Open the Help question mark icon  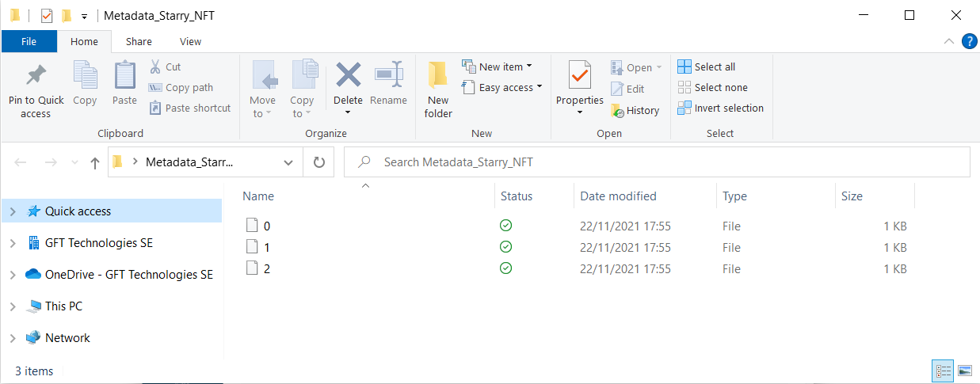968,41
